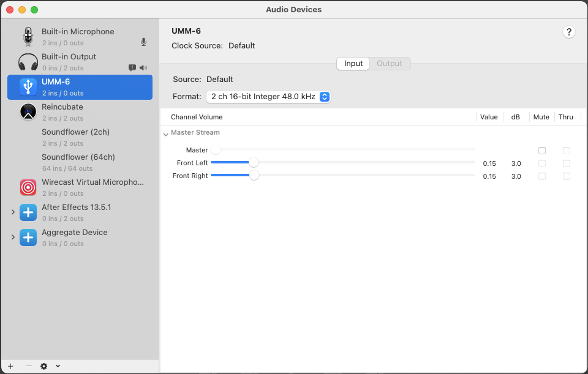588x374 pixels.
Task: Click the Front Left volume slider
Action: (343, 162)
